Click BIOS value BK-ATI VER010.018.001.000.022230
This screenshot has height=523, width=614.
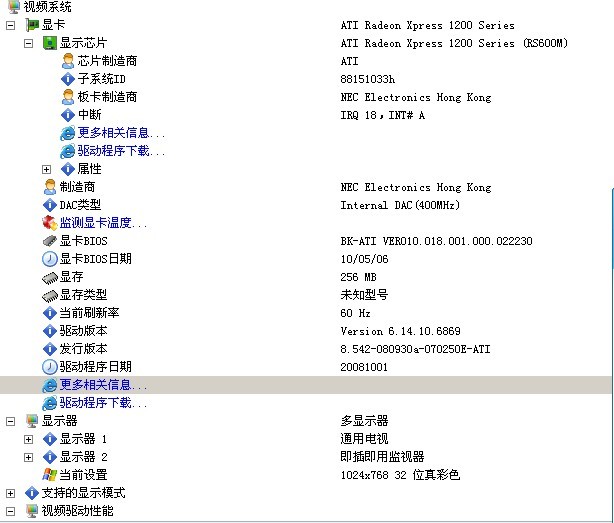tap(437, 241)
